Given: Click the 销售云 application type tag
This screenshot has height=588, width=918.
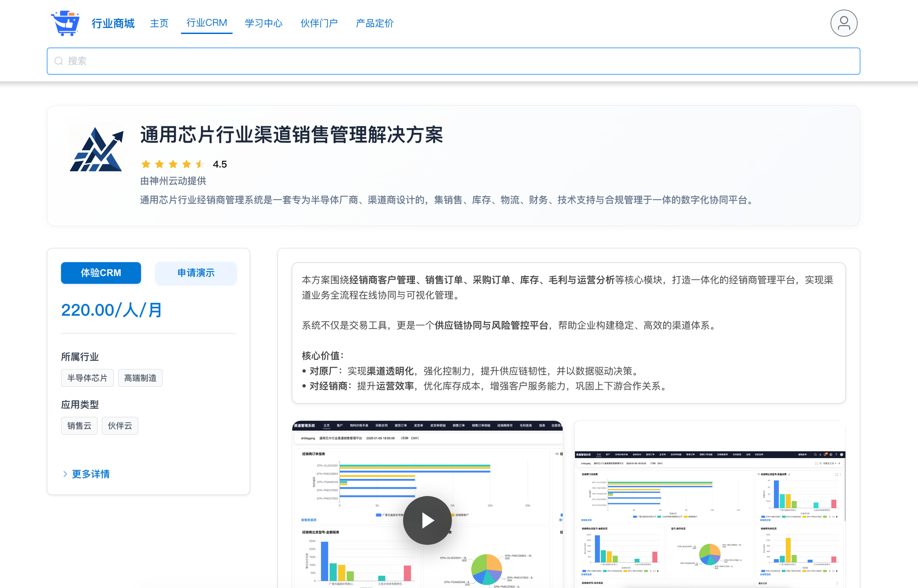Looking at the screenshot, I should [x=79, y=426].
